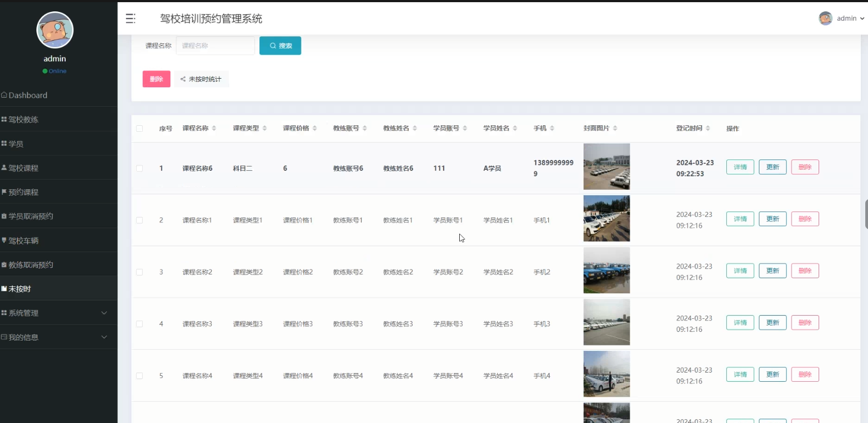The width and height of the screenshot is (868, 423).
Task: Click the A学员 student name cell
Action: coord(492,169)
